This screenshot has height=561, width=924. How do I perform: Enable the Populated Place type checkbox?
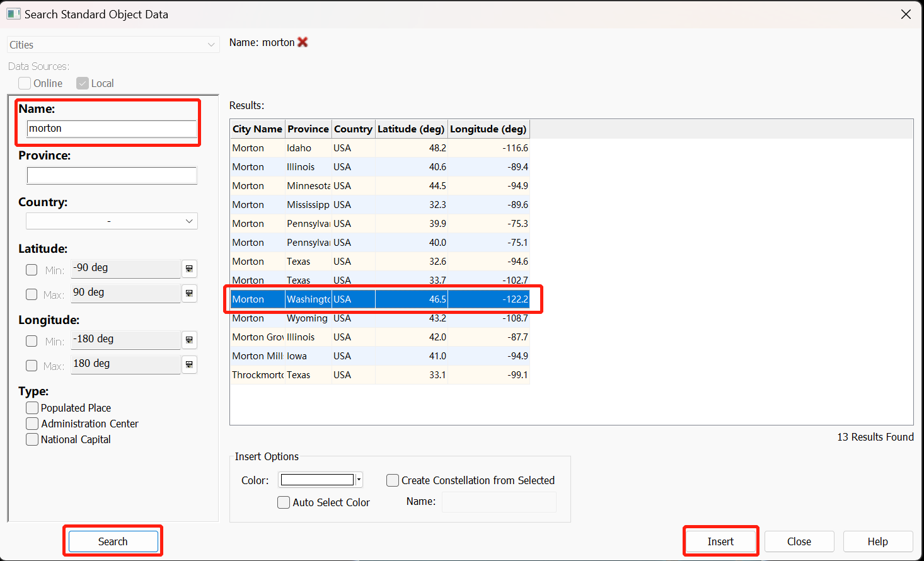pyautogui.click(x=32, y=408)
